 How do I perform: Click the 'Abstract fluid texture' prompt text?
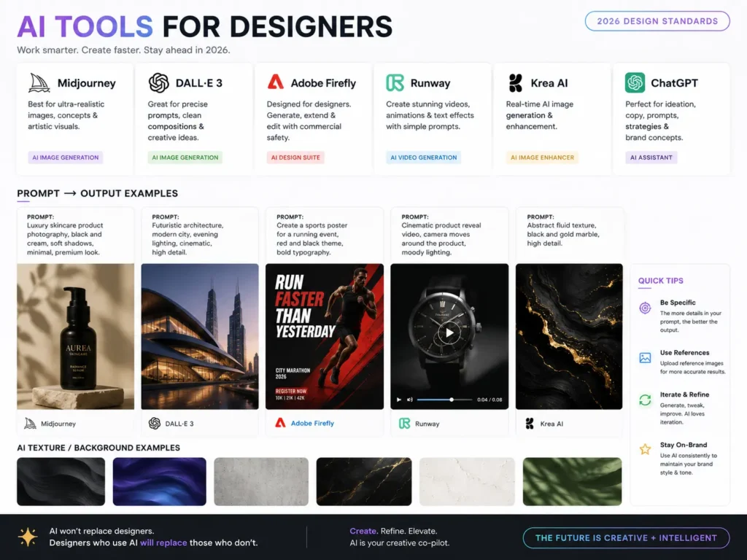(x=563, y=234)
